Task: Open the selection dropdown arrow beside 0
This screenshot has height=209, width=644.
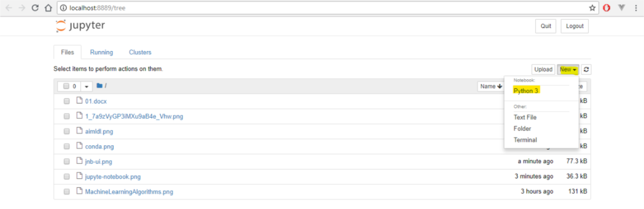Action: 86,86
